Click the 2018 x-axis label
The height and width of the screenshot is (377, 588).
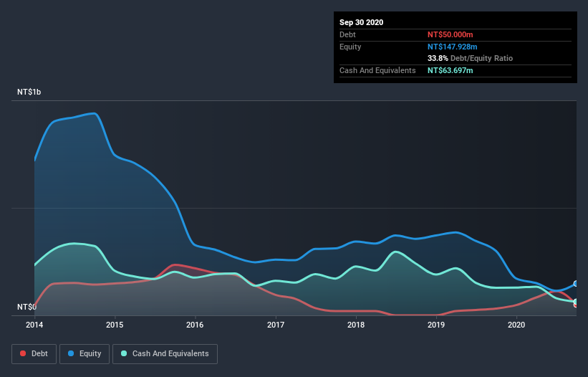tap(356, 325)
